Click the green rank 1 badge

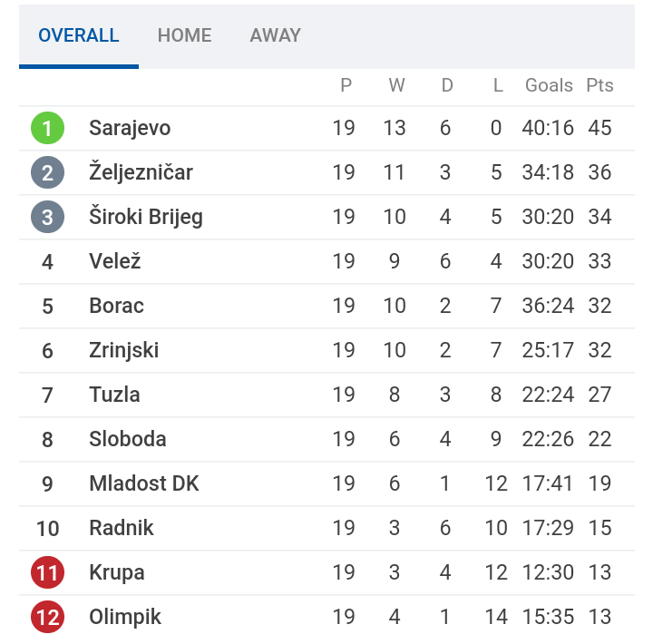(47, 128)
